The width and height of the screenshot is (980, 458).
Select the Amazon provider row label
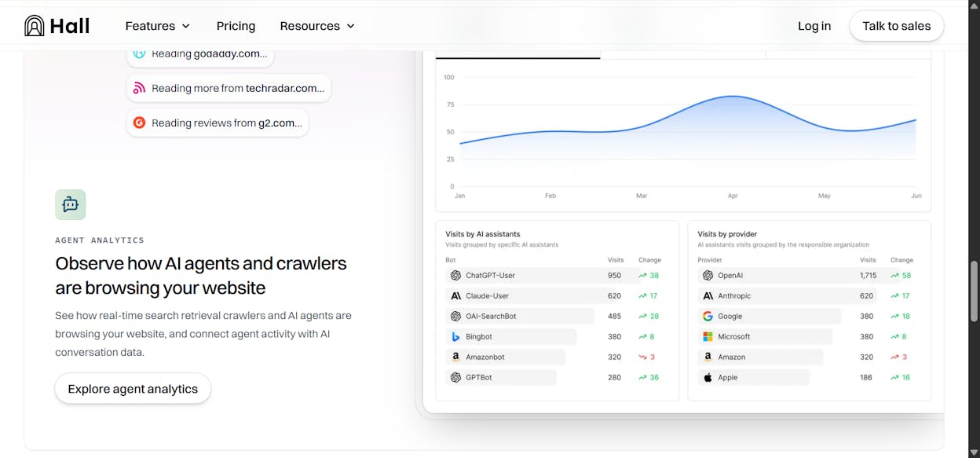click(732, 357)
